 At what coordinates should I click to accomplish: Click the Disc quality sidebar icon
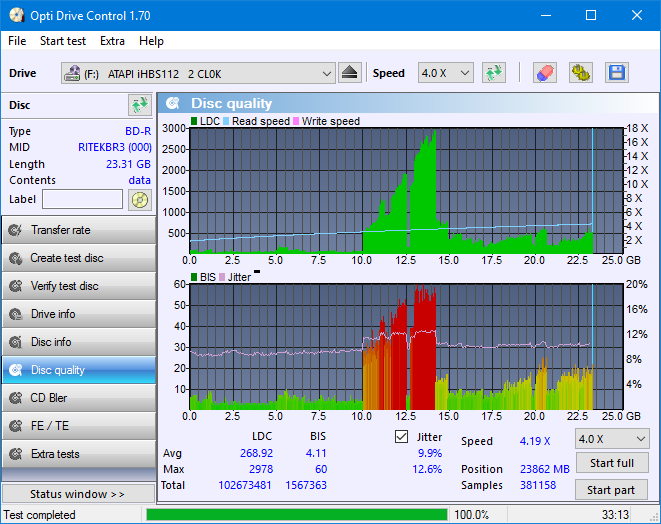pos(16,370)
